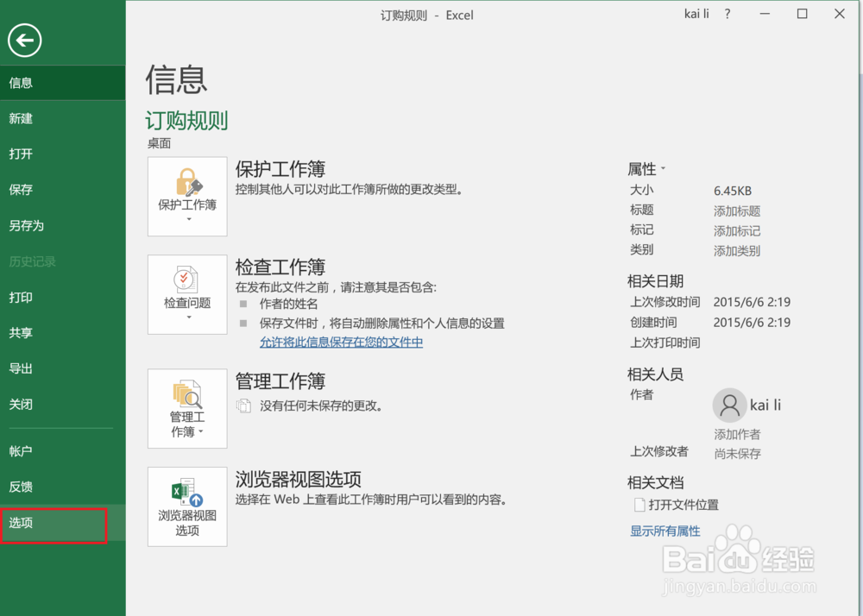Select 新建 in the sidebar
Screen dimensions: 863x616
tap(63, 118)
